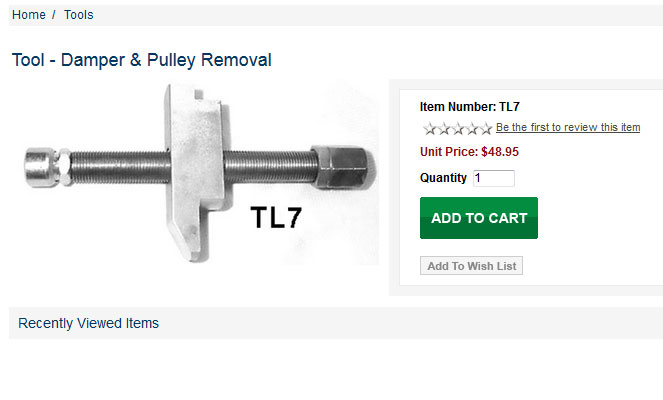Click the Item Number TL7 text
The height and width of the screenshot is (400, 663).
469,107
